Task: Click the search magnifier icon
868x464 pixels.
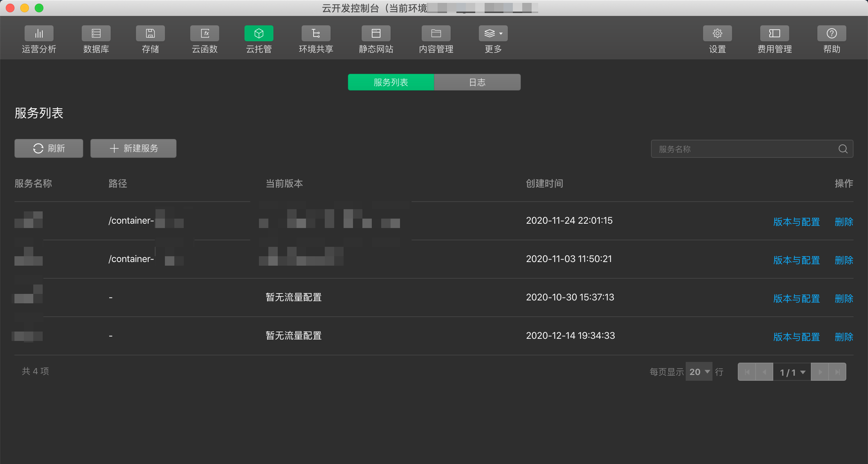Action: click(843, 149)
